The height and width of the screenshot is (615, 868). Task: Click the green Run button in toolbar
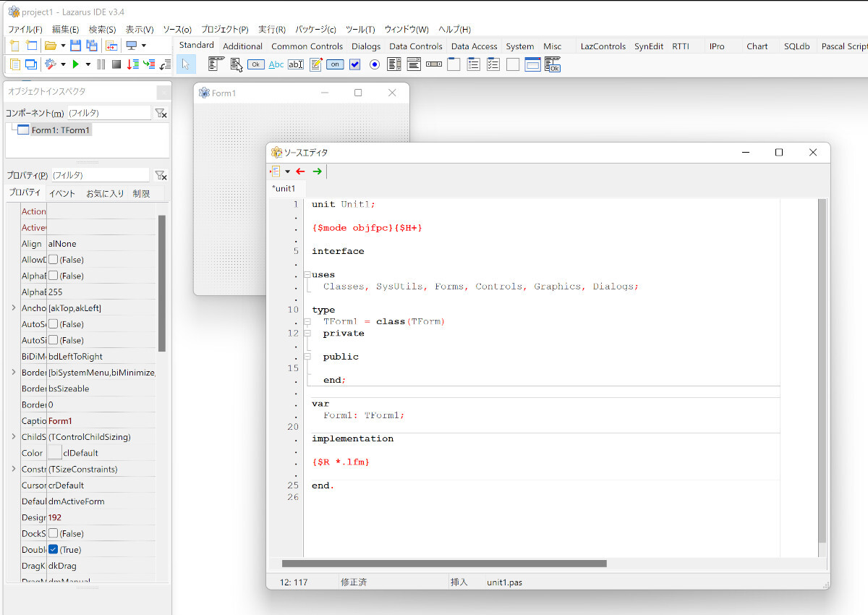[x=75, y=64]
